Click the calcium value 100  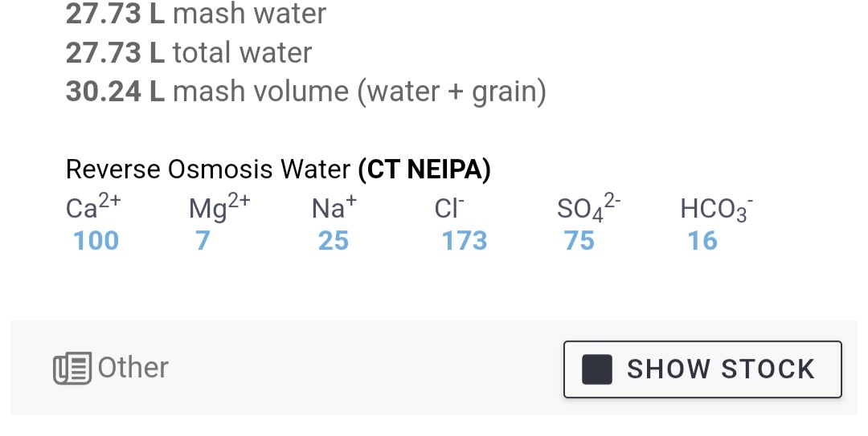pos(96,241)
